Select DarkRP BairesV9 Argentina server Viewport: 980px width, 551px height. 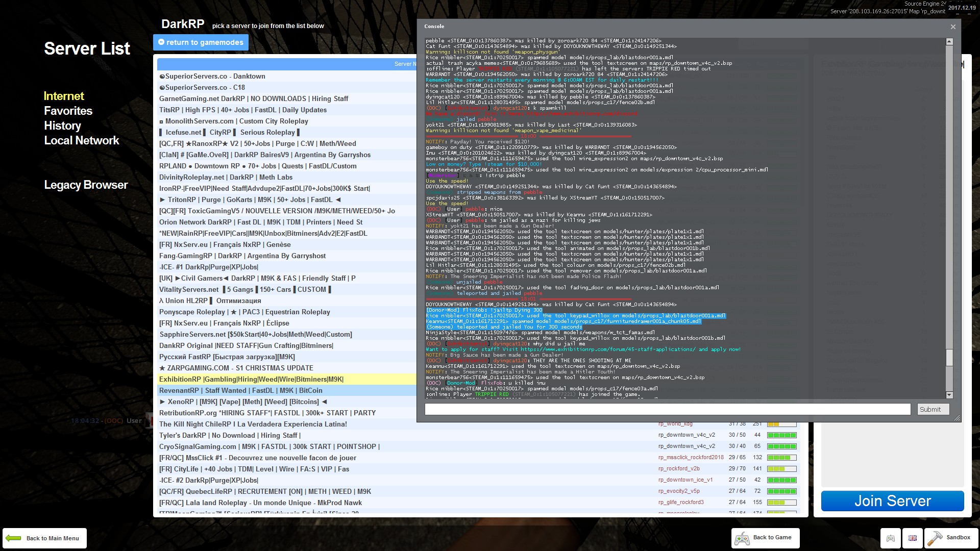pyautogui.click(x=287, y=155)
